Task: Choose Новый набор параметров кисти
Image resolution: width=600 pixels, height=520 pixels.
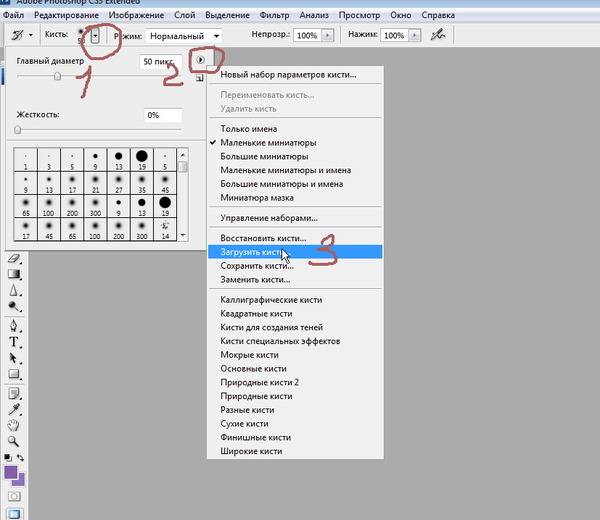Action: pyautogui.click(x=295, y=75)
